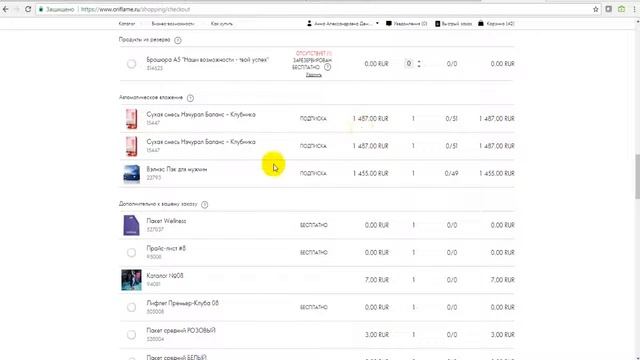Click info icon next to Дополнительно к вашему заказу
The height and width of the screenshot is (360, 640).
tap(204, 204)
